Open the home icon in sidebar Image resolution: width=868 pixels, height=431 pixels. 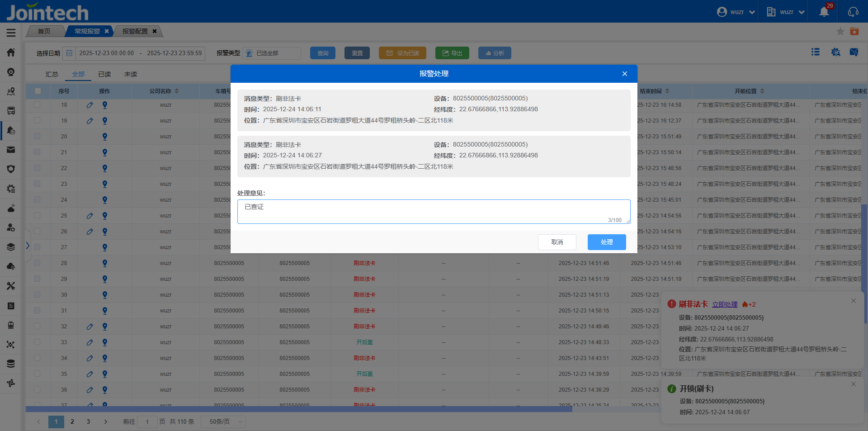(11, 52)
